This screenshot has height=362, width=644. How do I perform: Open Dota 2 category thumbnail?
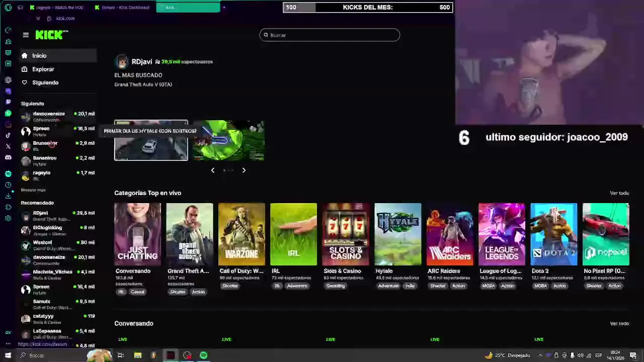[553, 234]
